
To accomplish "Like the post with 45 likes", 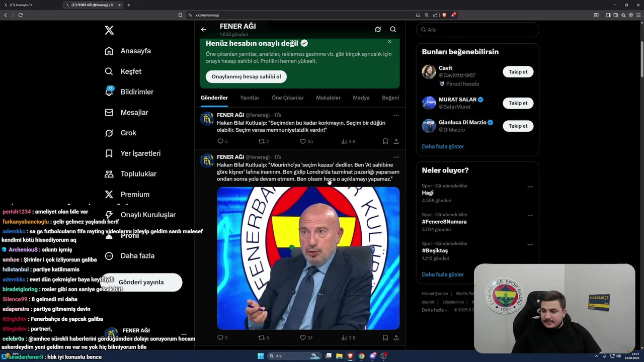I will (x=306, y=141).
